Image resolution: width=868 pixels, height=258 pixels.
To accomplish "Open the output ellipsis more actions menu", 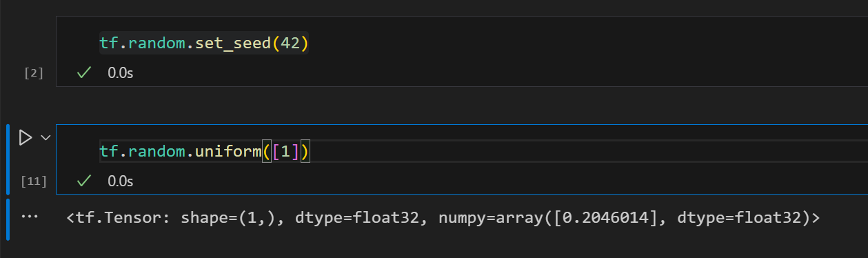I will point(29,217).
